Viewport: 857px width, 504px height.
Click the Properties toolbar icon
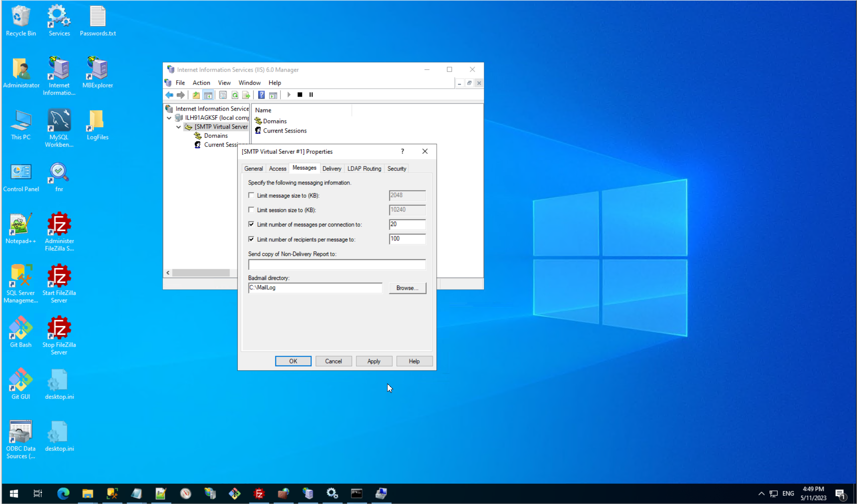(x=223, y=95)
